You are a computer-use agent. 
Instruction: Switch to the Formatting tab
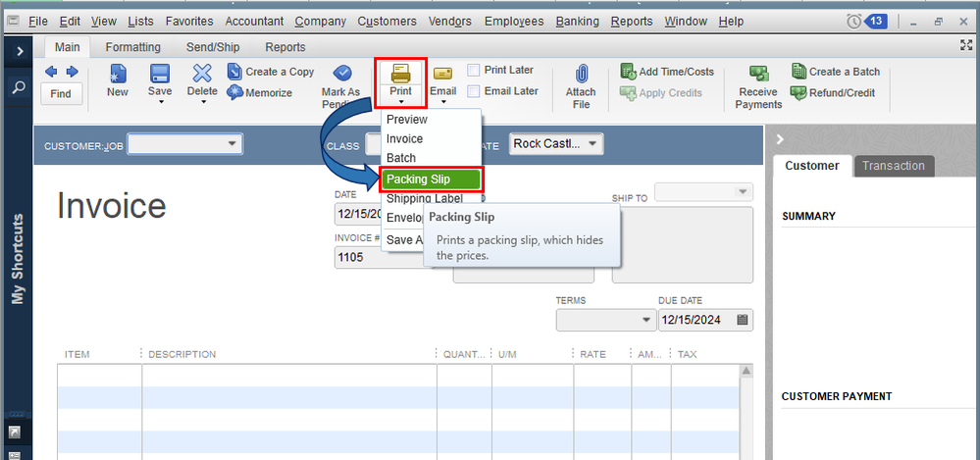click(x=133, y=47)
